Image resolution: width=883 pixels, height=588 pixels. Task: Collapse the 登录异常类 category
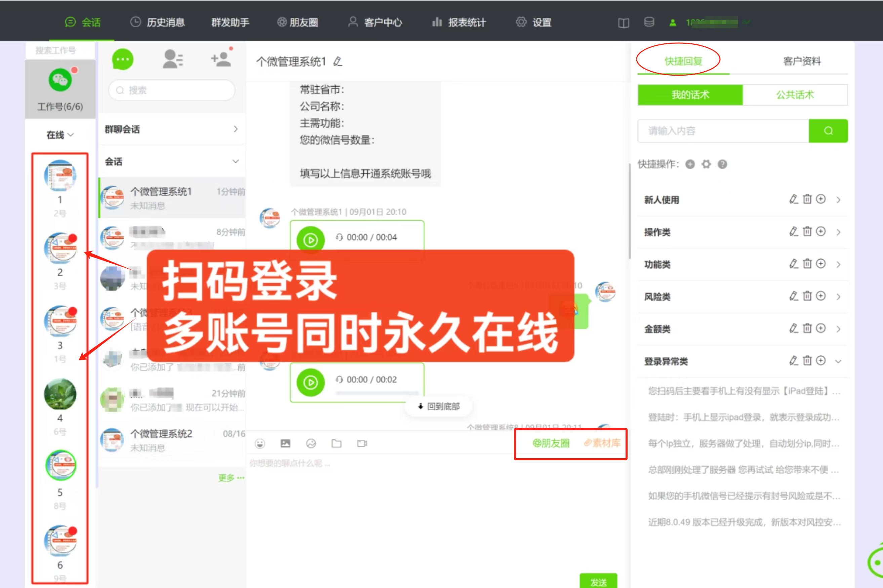tap(838, 361)
